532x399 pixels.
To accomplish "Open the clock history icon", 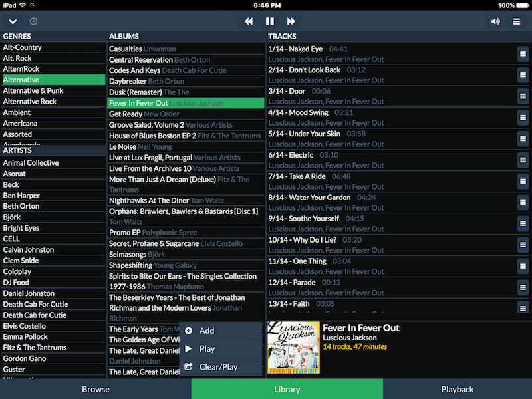I will (x=33, y=21).
